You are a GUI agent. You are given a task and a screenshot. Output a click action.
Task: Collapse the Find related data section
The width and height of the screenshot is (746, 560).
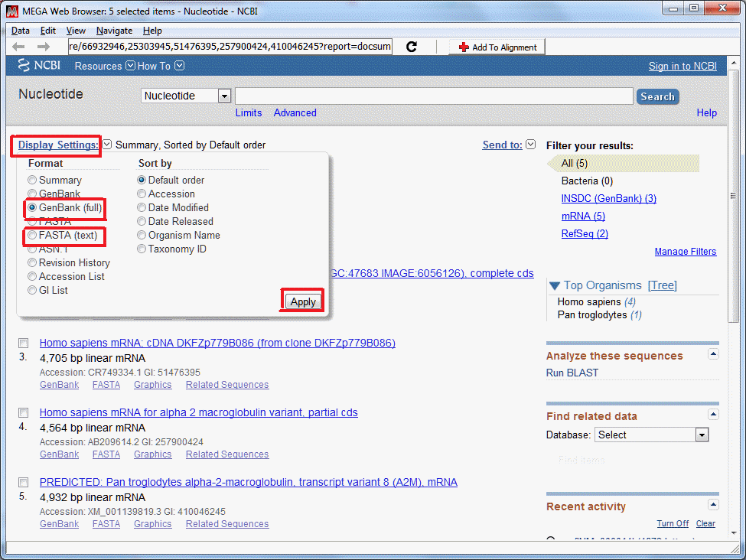713,415
